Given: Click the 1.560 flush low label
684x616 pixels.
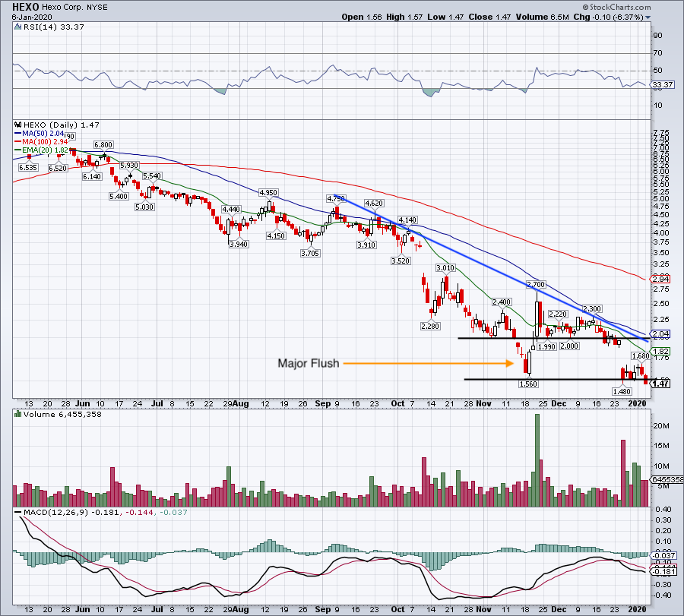Looking at the screenshot, I should (528, 384).
